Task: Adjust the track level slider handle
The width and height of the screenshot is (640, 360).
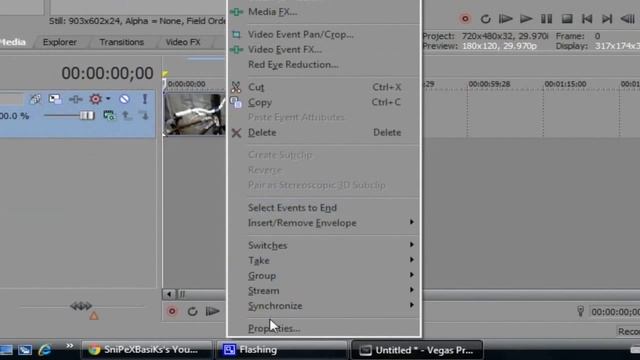Action: point(87,116)
